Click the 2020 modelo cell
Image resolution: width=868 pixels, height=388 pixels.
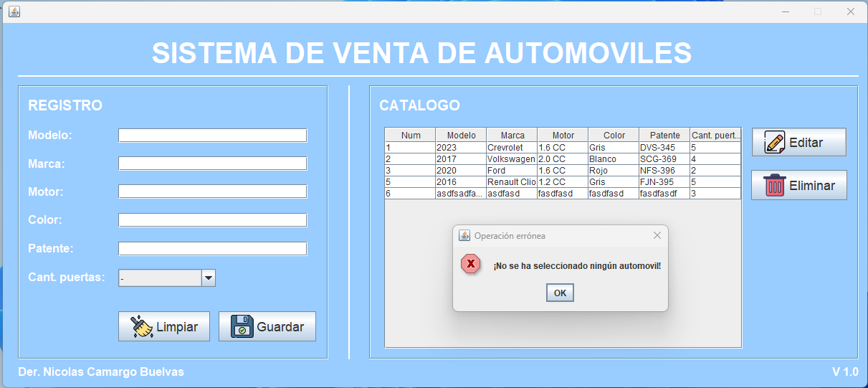coord(461,171)
